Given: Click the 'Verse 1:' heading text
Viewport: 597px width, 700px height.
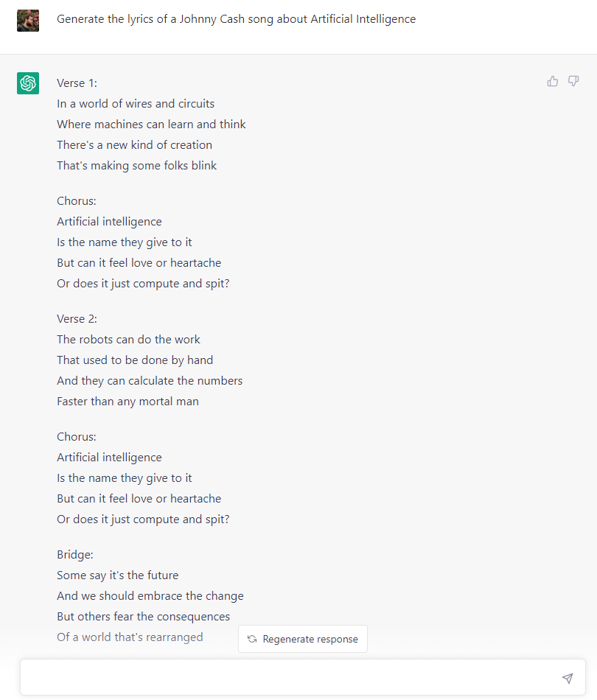Looking at the screenshot, I should [77, 83].
